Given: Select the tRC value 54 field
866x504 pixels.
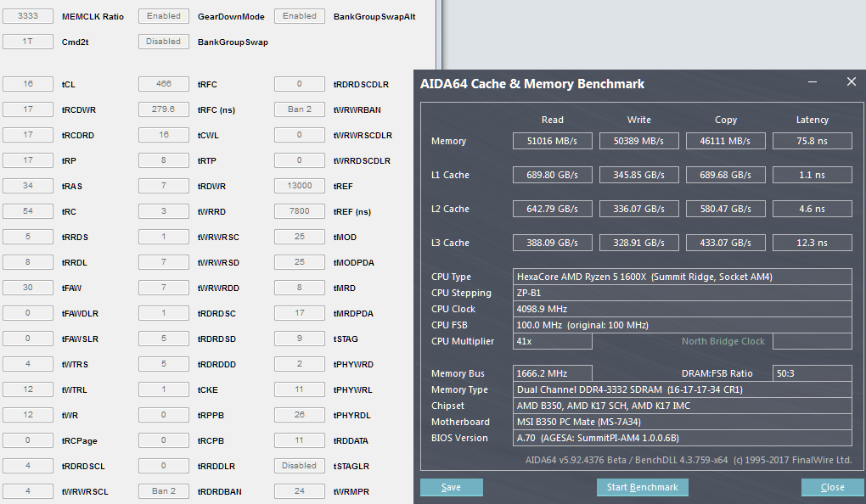Looking at the screenshot, I should (28, 211).
